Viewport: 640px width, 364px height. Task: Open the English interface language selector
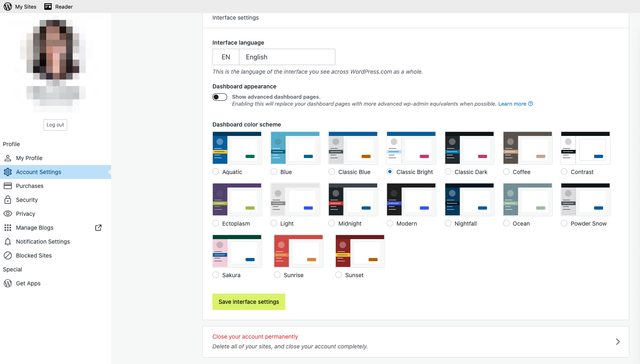pyautogui.click(x=274, y=57)
